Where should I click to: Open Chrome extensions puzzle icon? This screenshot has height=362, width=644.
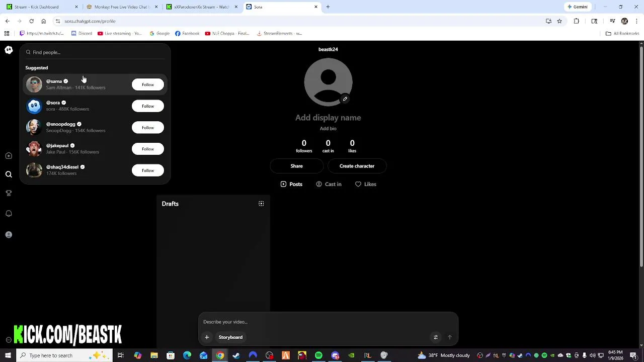577,21
